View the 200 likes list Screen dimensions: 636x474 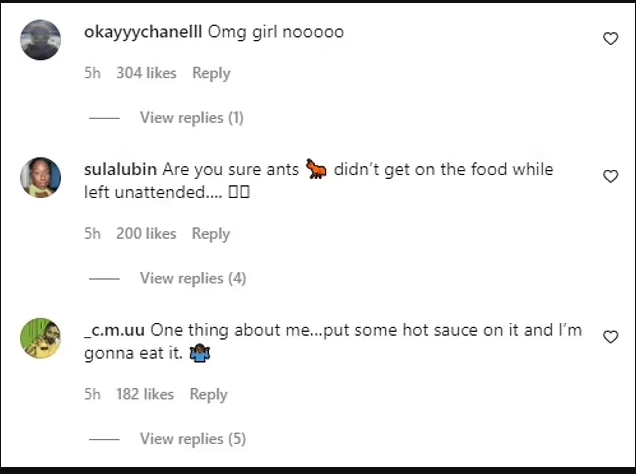(146, 234)
